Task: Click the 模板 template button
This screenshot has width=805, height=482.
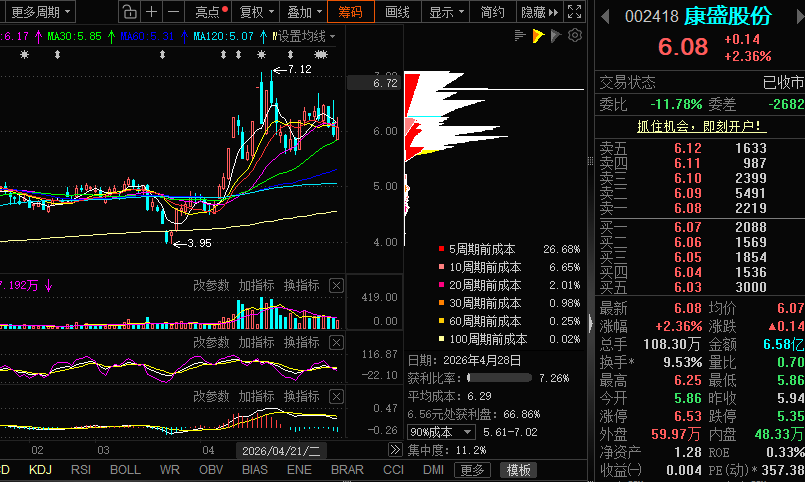Action: click(x=518, y=470)
